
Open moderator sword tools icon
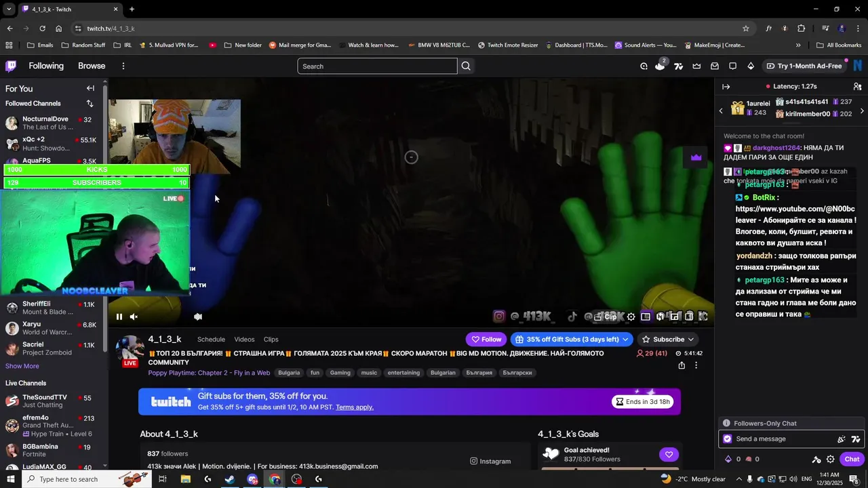(x=816, y=459)
